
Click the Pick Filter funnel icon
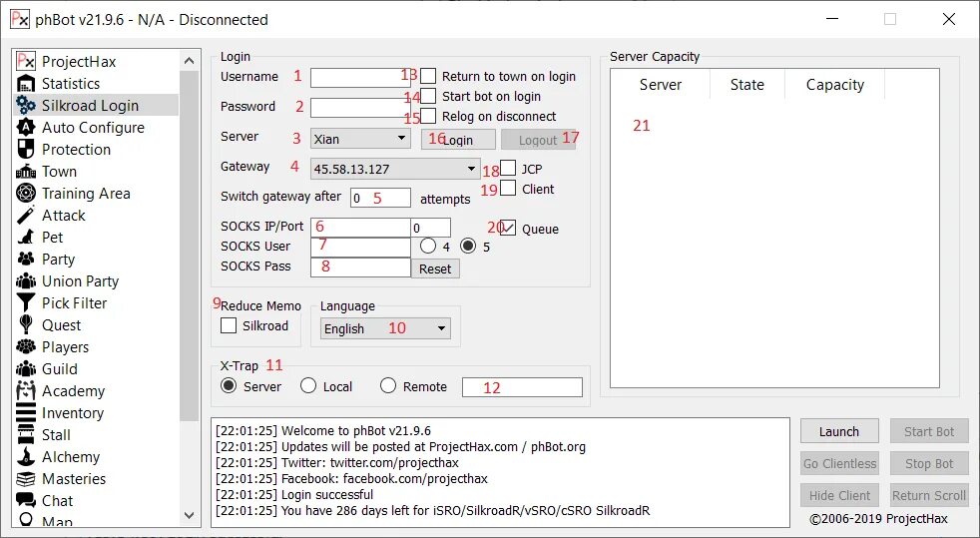point(26,303)
